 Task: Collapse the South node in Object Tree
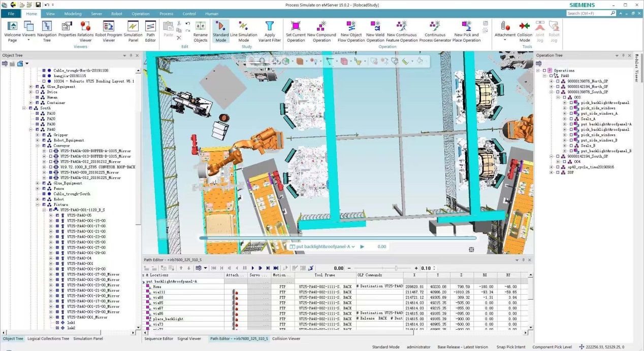point(24,108)
